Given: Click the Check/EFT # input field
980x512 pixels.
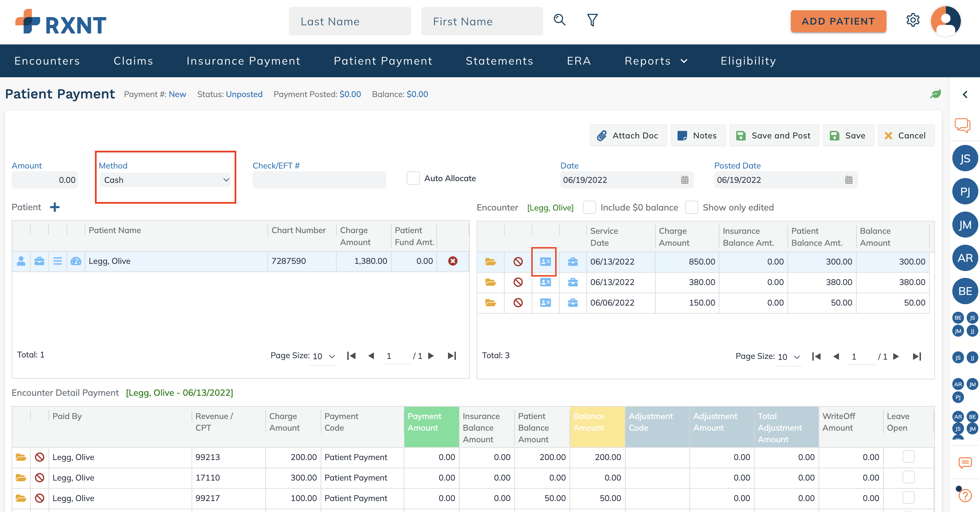Looking at the screenshot, I should [x=319, y=180].
